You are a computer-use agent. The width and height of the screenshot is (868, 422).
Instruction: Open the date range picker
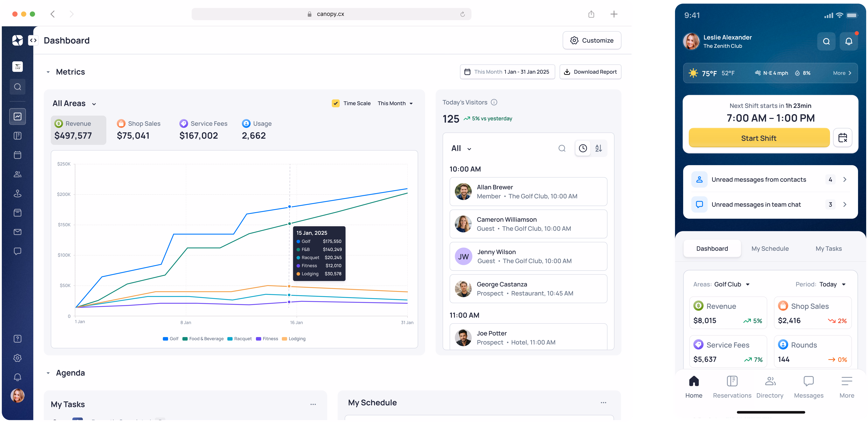(x=507, y=72)
